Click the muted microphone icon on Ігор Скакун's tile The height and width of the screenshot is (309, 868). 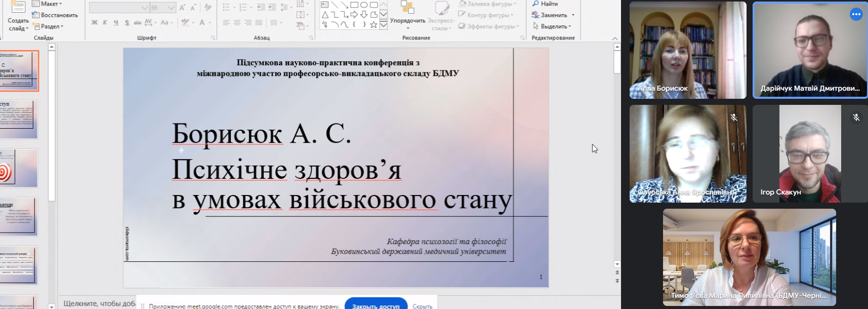pyautogui.click(x=856, y=118)
